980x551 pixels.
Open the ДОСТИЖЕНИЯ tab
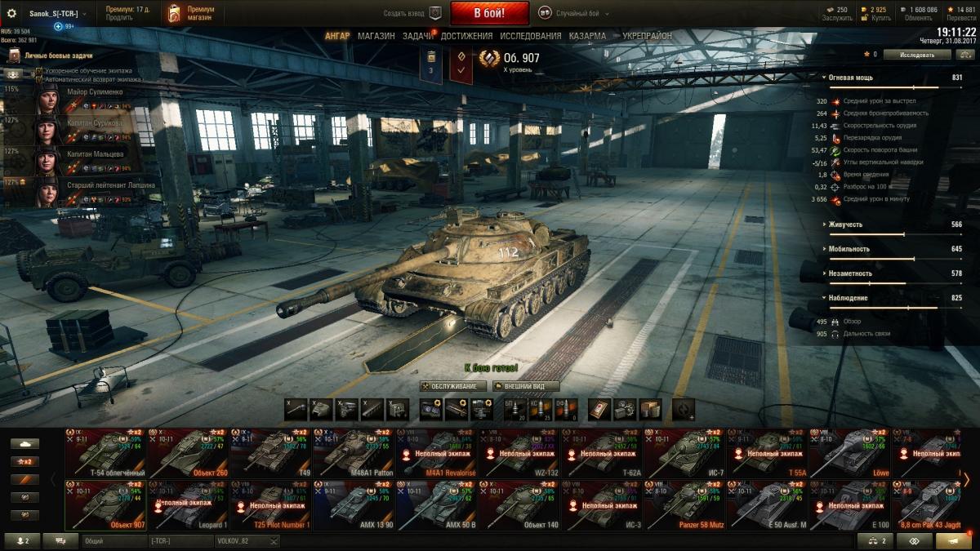(x=466, y=36)
